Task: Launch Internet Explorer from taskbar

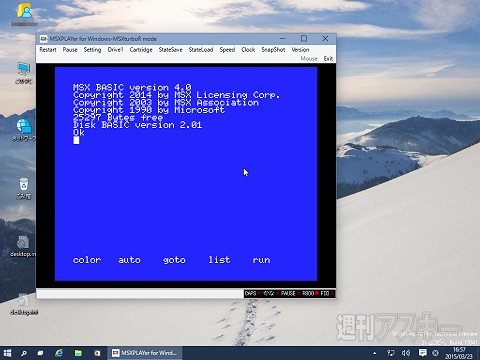Action: [x=59, y=353]
